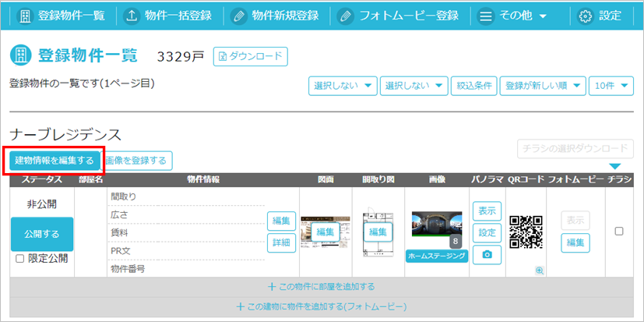Open the panorama image thumbnail
This screenshot has width=644, height=322.
point(436,228)
